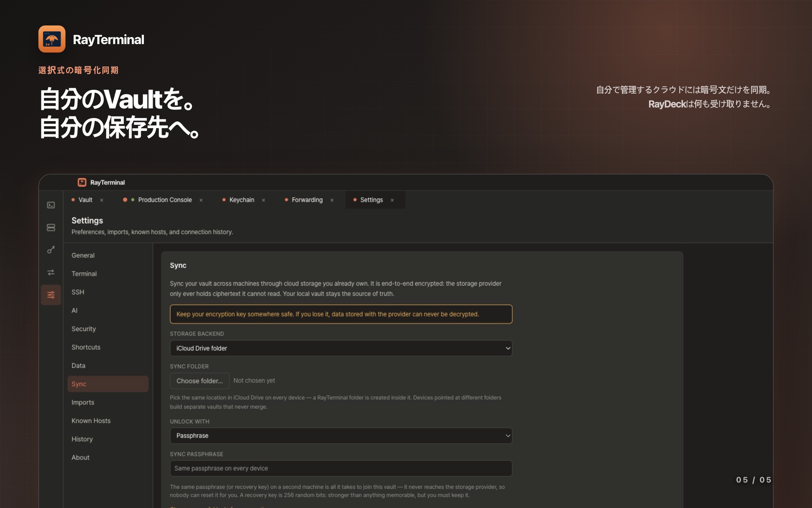Click the 'Not chosen yet' folder status
The width and height of the screenshot is (812, 508).
[254, 381]
